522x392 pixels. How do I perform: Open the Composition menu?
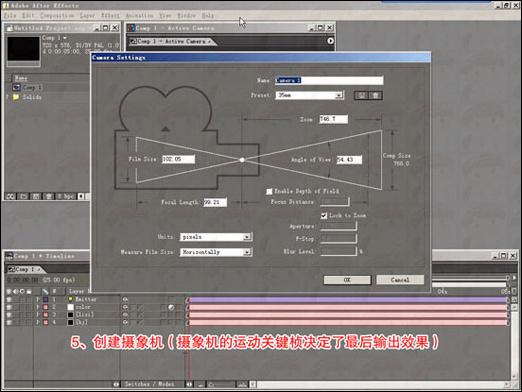click(57, 15)
